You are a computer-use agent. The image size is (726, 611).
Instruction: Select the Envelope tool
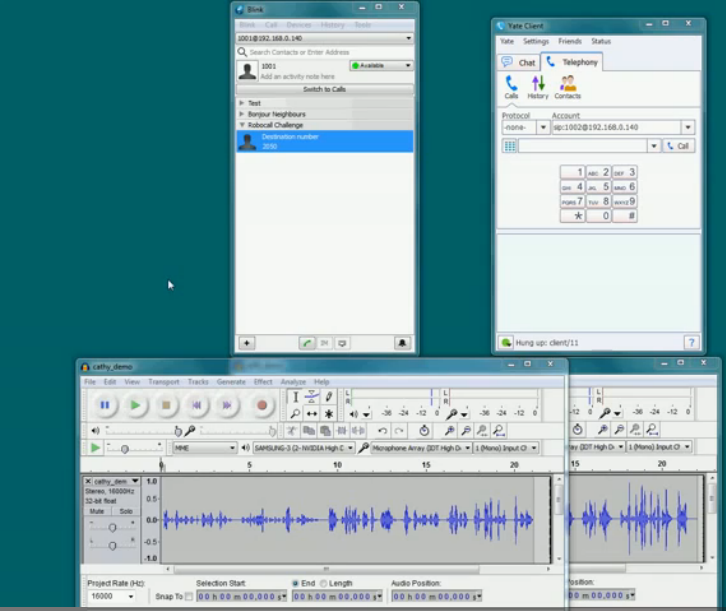point(312,397)
